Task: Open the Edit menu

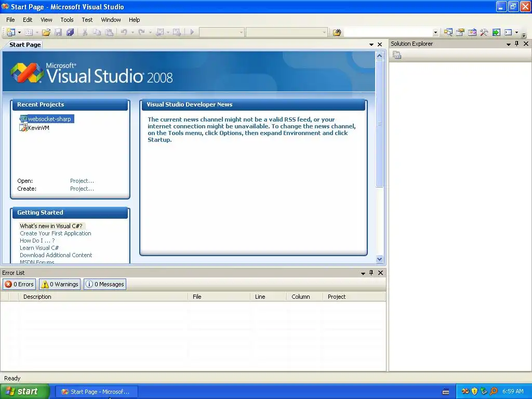Action: tap(28, 20)
